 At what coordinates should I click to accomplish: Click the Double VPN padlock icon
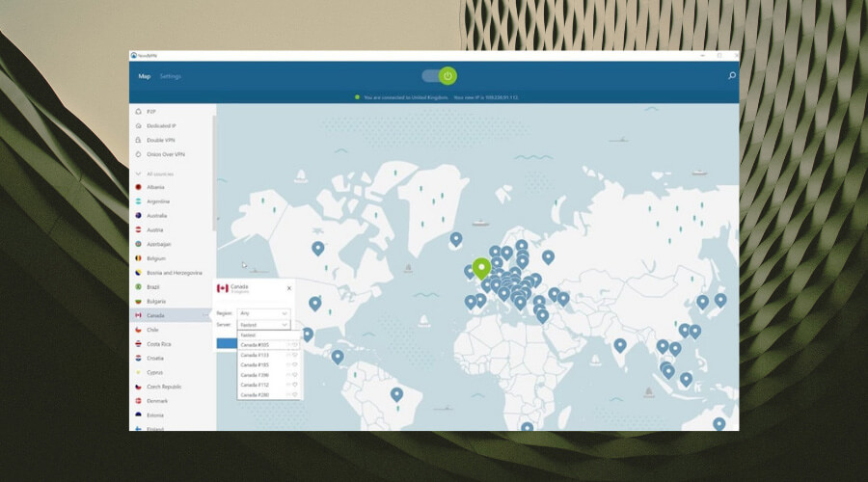tap(139, 141)
